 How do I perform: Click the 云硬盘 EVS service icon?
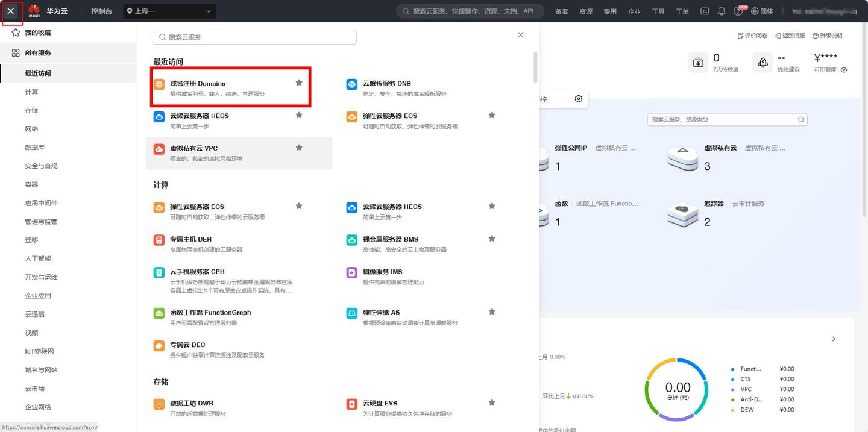(352, 404)
